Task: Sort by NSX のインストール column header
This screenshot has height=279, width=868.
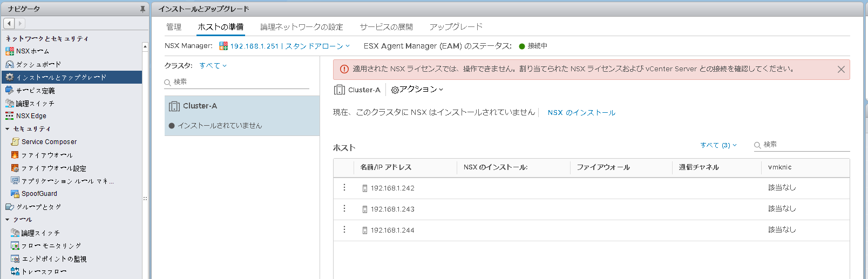Action: pyautogui.click(x=495, y=167)
